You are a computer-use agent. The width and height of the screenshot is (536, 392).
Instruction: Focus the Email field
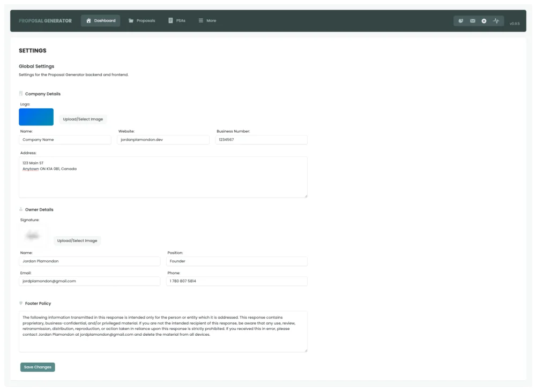click(90, 281)
